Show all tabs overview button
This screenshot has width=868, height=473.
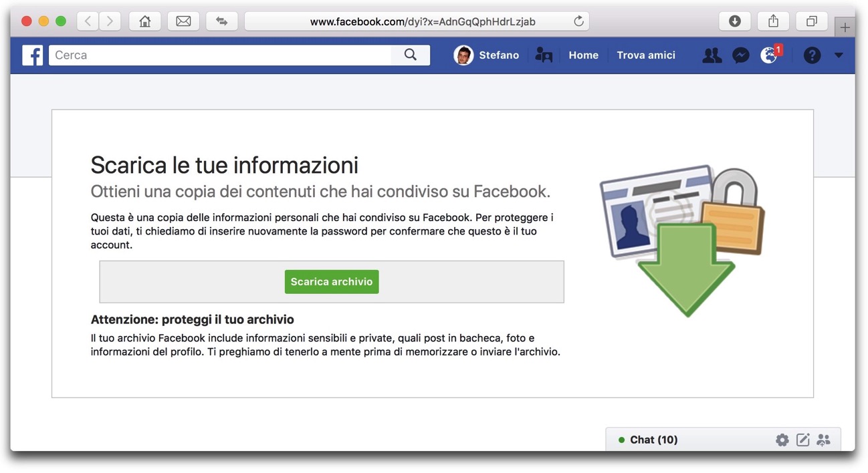pyautogui.click(x=812, y=21)
